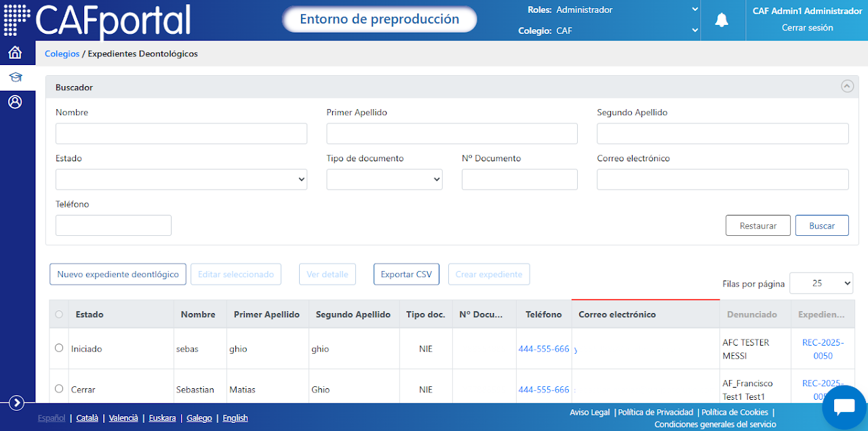Screen dimensions: 868x431
Task: Click Nuevo expediente deontológico button
Action: (x=118, y=274)
